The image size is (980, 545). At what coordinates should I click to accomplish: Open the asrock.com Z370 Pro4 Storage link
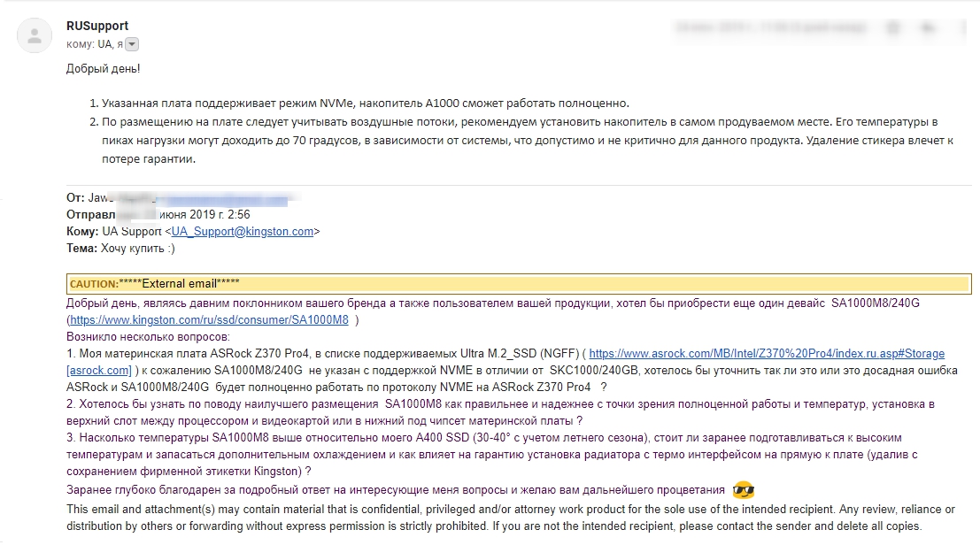tap(767, 354)
